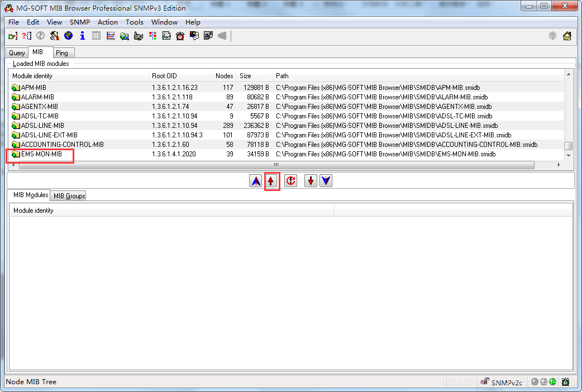Click the horizontal scrollbar right arrow
This screenshot has width=582, height=392.
559,165
